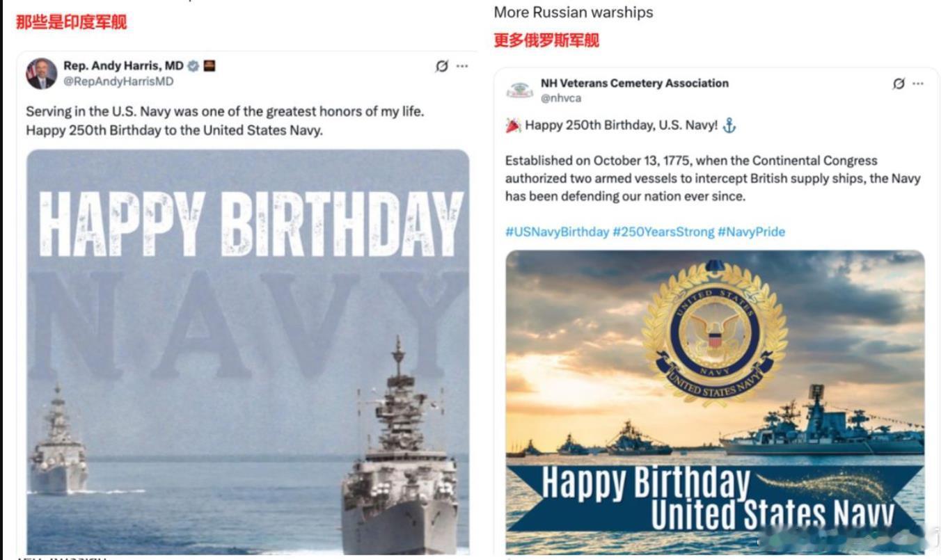The width and height of the screenshot is (948, 560).
Task: Open more options on NH Veterans tweet
Action: coord(918,83)
